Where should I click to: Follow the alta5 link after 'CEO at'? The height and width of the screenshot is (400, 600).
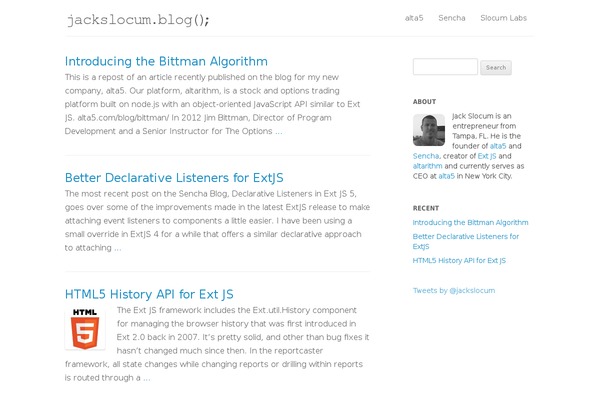[447, 176]
